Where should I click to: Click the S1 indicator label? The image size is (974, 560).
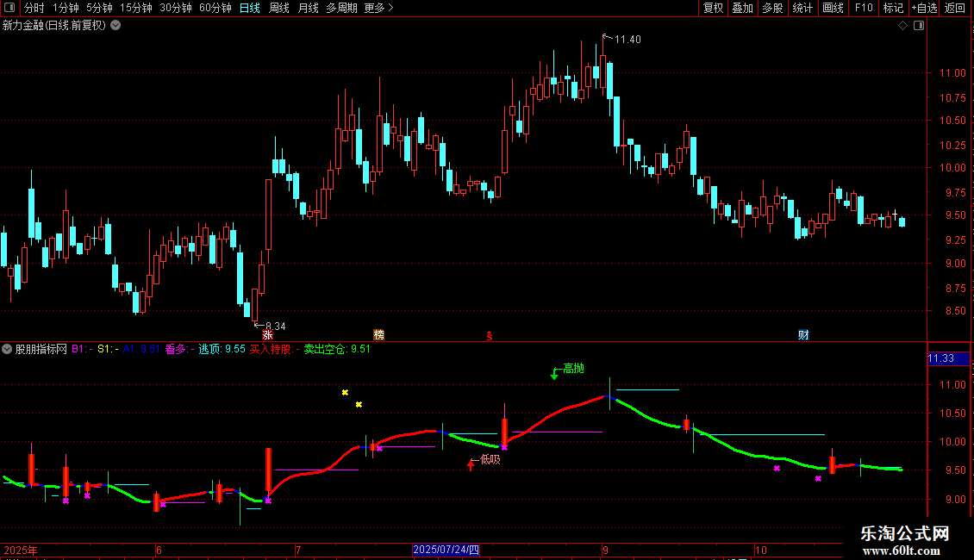(x=104, y=350)
